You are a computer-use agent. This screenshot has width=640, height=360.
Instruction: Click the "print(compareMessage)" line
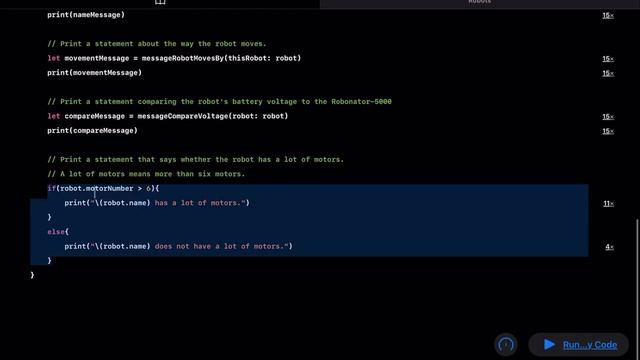tap(92, 131)
